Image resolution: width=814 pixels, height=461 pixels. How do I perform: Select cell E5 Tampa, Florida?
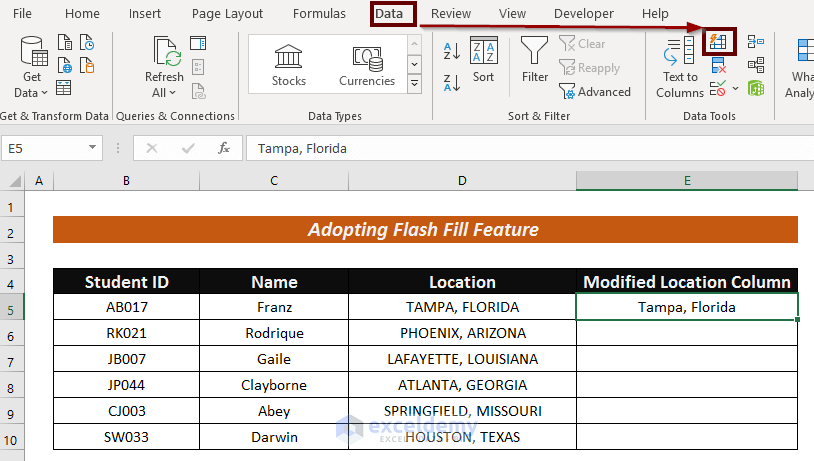pos(687,307)
